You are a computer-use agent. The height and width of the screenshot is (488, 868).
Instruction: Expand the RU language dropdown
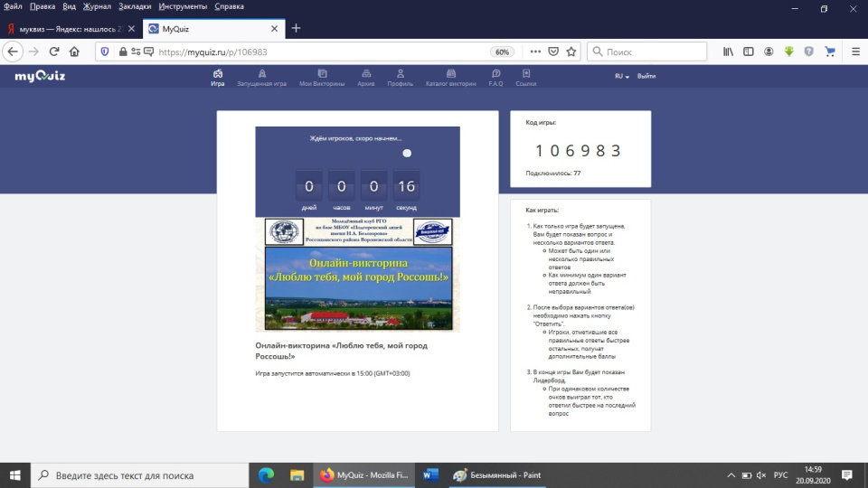tap(622, 76)
